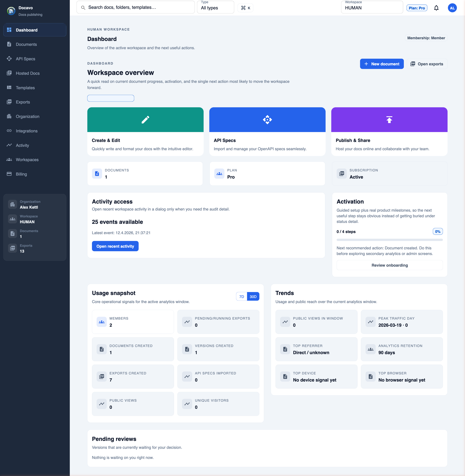
Task: Open the AL account avatar
Action: coord(452,8)
